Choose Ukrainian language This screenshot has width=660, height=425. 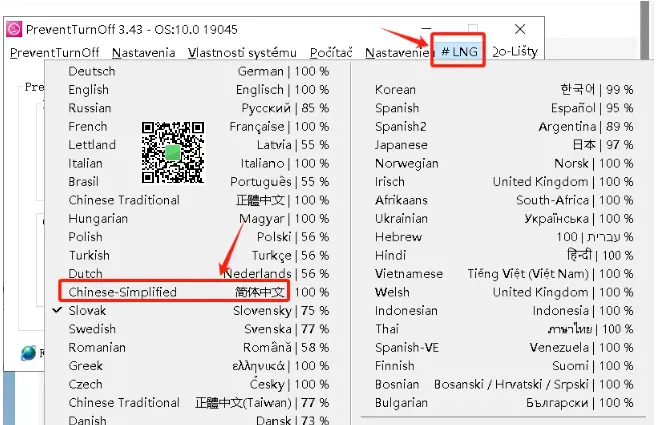504,218
